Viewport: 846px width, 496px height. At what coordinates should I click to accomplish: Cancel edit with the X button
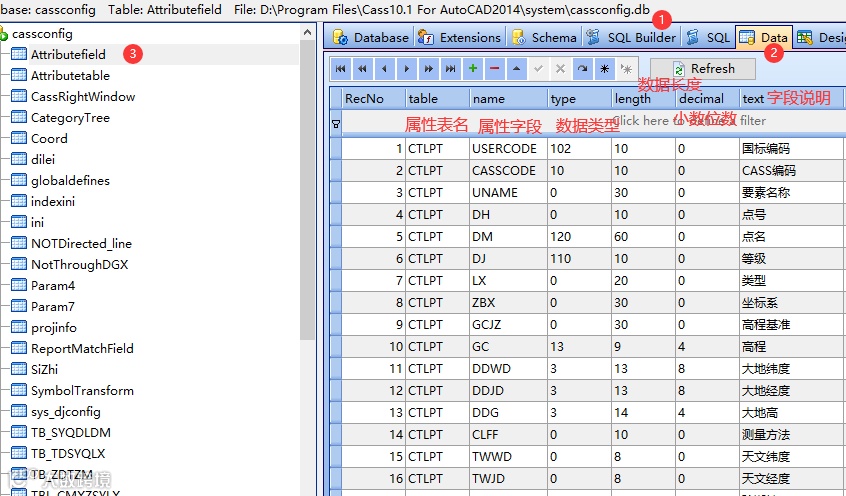click(x=561, y=69)
